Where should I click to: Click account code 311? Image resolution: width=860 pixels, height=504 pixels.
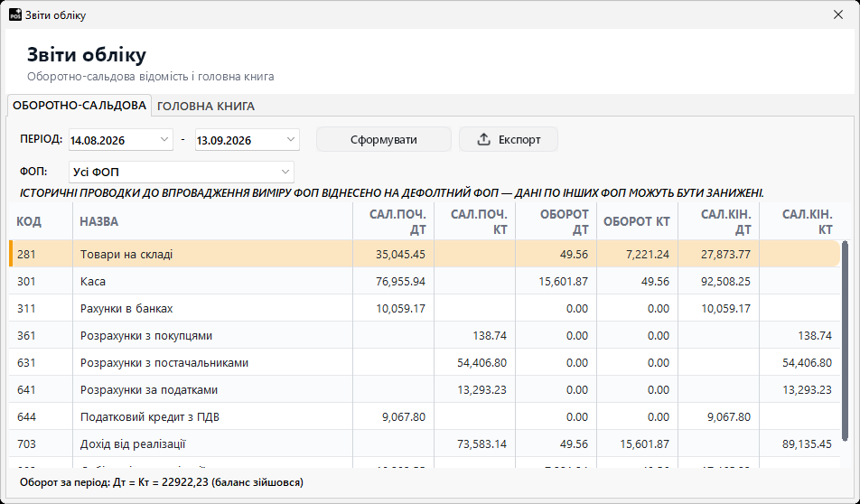(26, 309)
